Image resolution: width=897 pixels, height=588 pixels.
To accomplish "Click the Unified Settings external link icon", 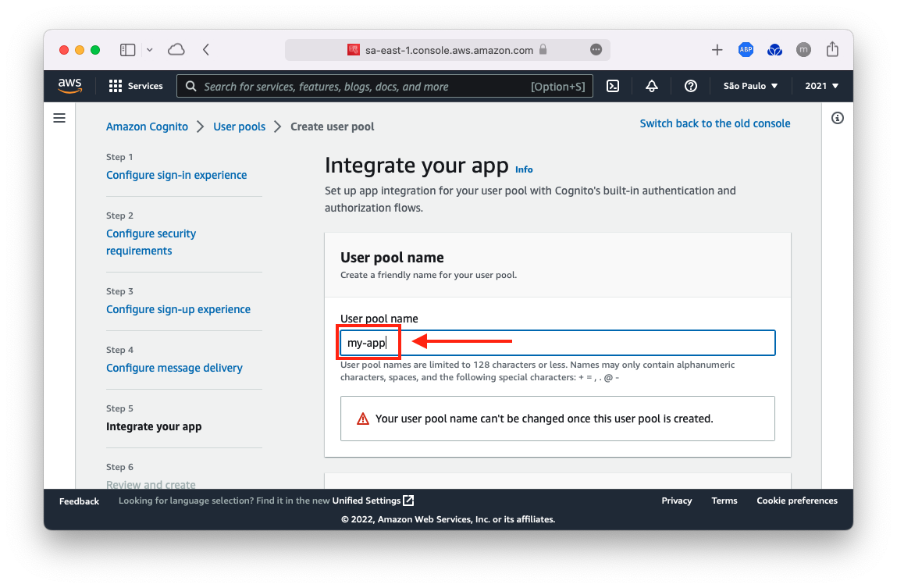I will pyautogui.click(x=408, y=501).
